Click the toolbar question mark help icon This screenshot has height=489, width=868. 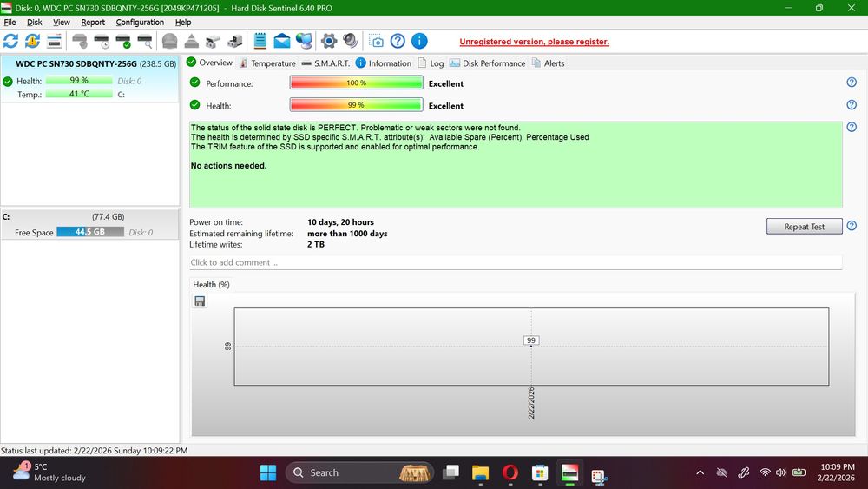(x=398, y=41)
